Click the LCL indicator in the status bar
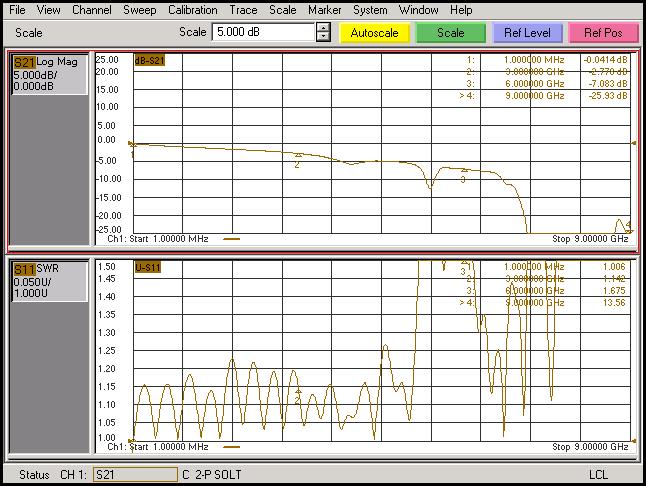Viewport: 646px width, 486px height. pos(598,475)
